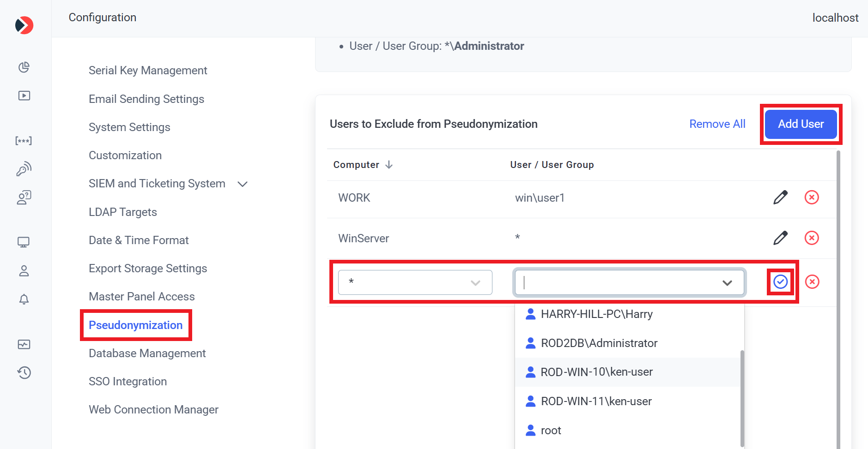Screen dimensions: 868x449
Task: Open the computers monitor sidebar icon
Action: coord(24,242)
